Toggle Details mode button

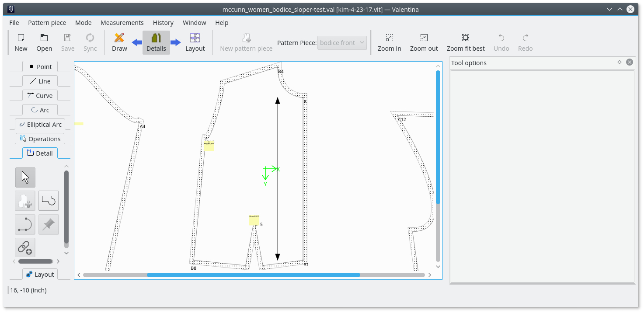point(156,42)
